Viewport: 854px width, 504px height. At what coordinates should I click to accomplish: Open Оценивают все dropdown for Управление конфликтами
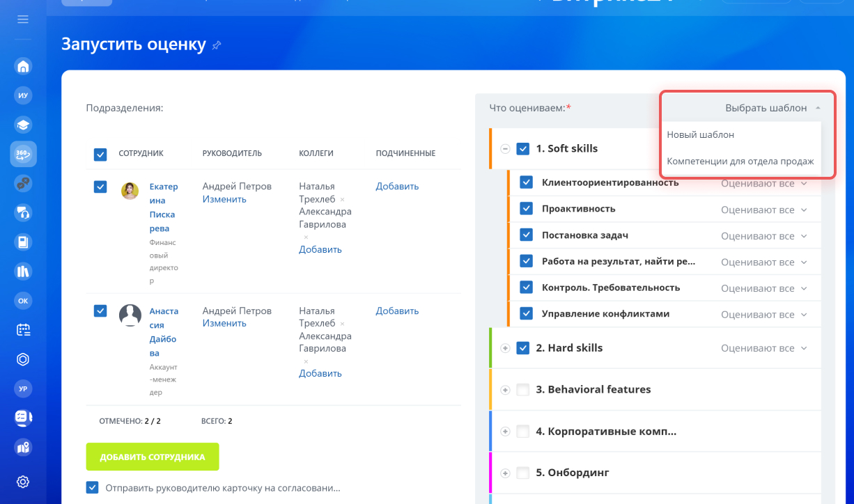pos(764,315)
